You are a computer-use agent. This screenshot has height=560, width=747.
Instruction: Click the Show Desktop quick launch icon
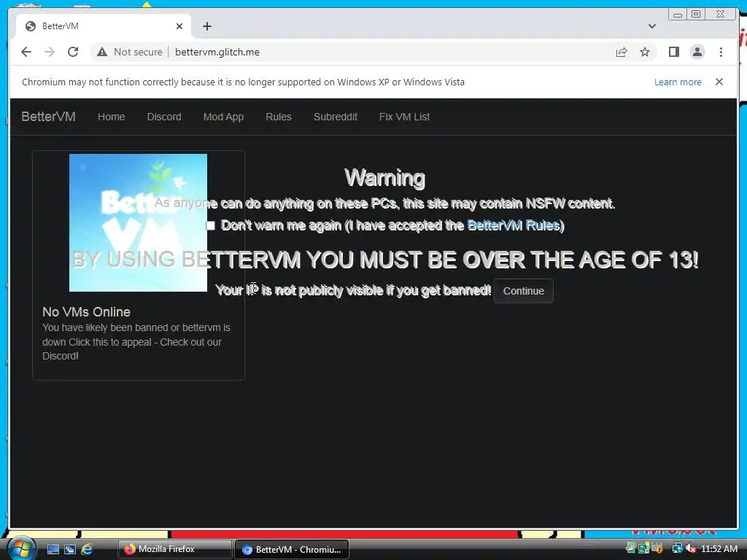tap(53, 550)
